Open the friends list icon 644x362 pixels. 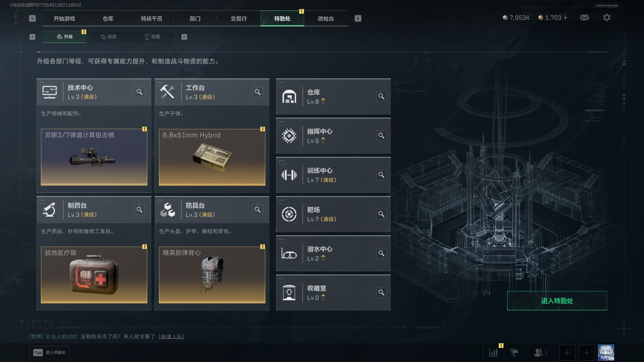point(538,353)
